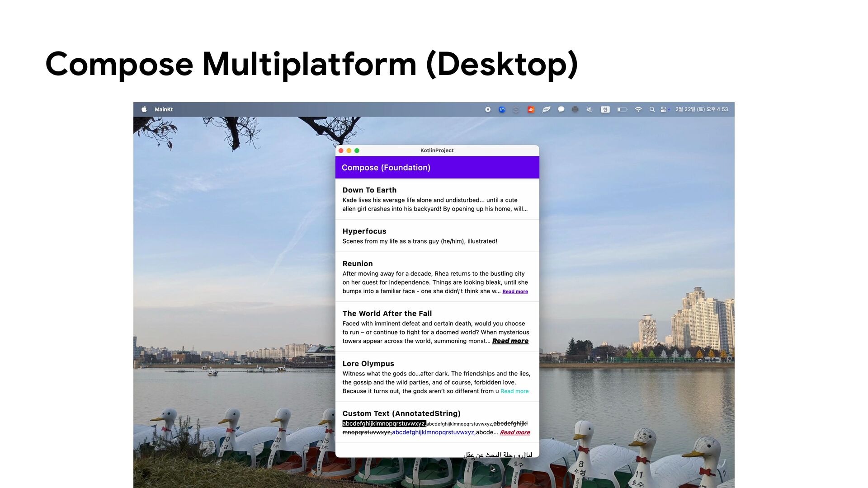Click the battery status icon

622,109
